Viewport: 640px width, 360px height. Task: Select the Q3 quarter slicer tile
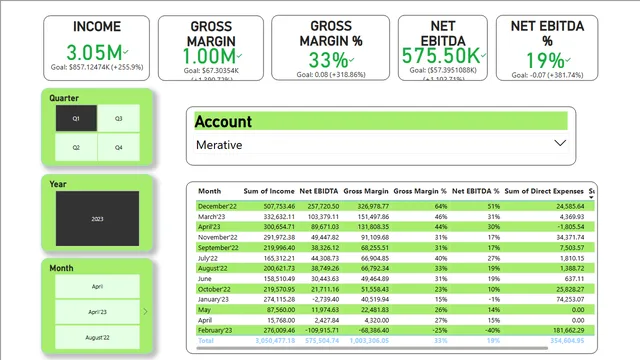click(x=118, y=118)
